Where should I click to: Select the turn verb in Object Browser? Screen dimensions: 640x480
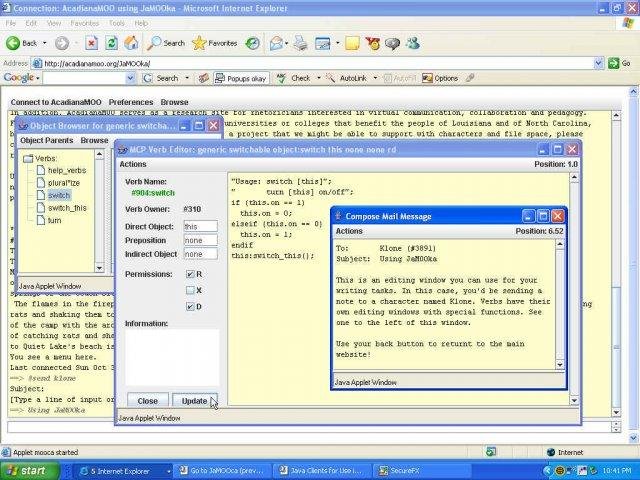[54, 220]
